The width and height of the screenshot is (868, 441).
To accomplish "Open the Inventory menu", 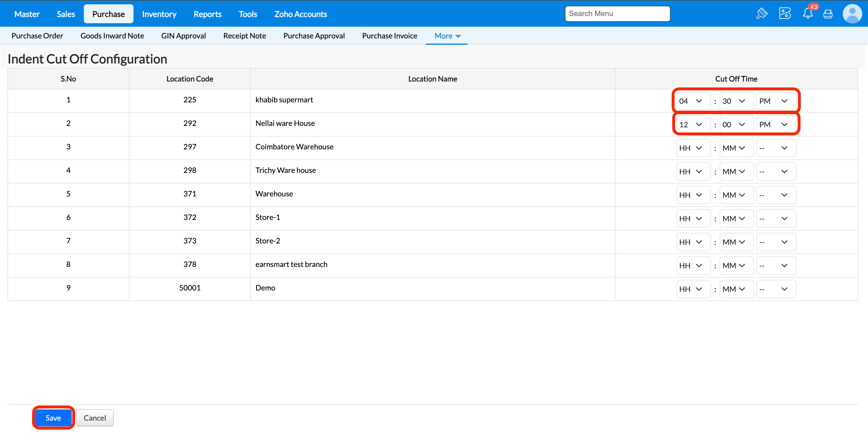I will click(159, 14).
